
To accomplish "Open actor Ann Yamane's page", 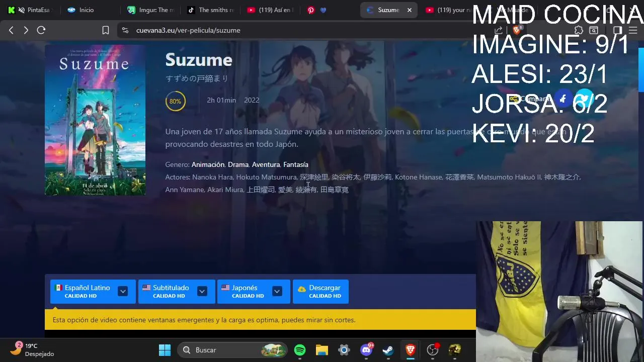I will coord(185,190).
